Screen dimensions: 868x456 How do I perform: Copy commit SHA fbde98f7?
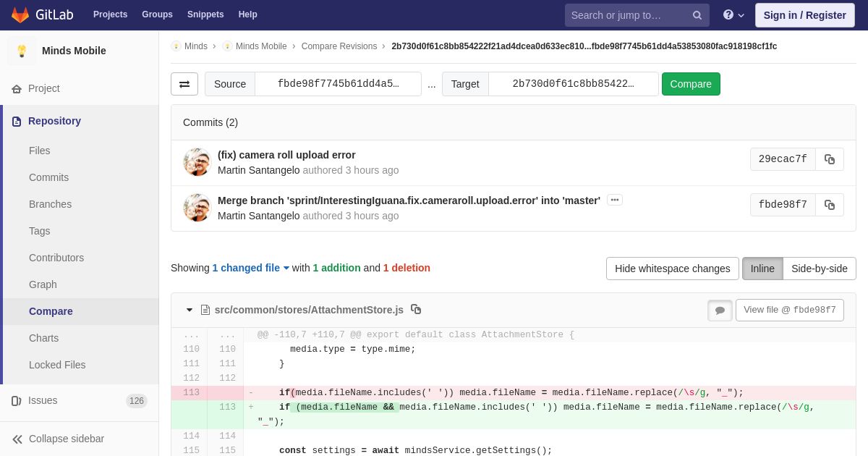(830, 205)
